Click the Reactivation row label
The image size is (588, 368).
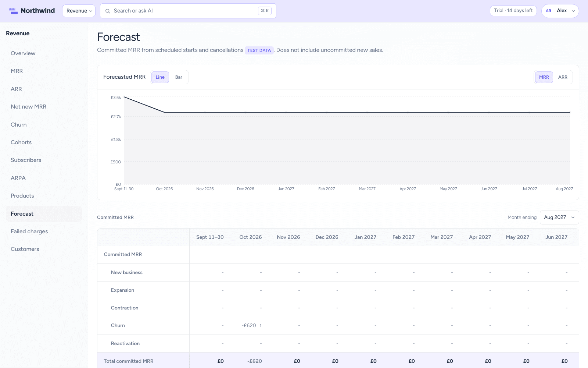pyautogui.click(x=125, y=344)
